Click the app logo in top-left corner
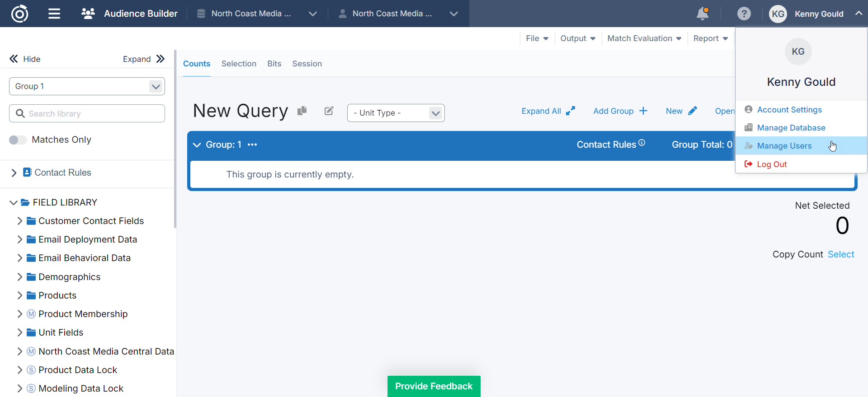Screen dimensions: 868x397 tap(19, 14)
